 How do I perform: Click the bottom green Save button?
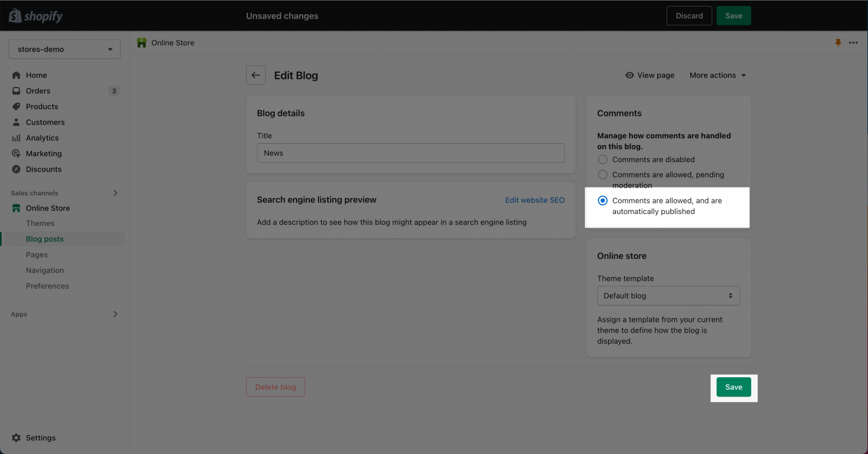(734, 387)
